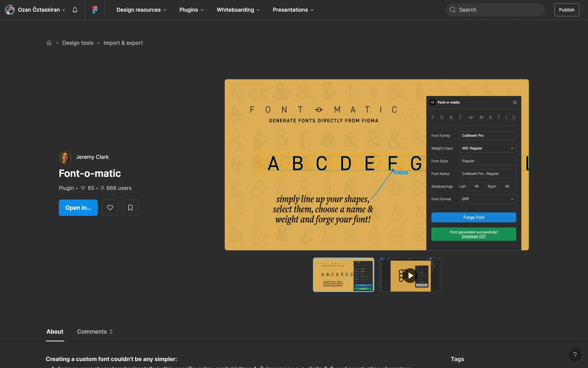Image resolution: width=588 pixels, height=368 pixels.
Task: Open the Import & export breadcrumb link
Action: pos(123,43)
